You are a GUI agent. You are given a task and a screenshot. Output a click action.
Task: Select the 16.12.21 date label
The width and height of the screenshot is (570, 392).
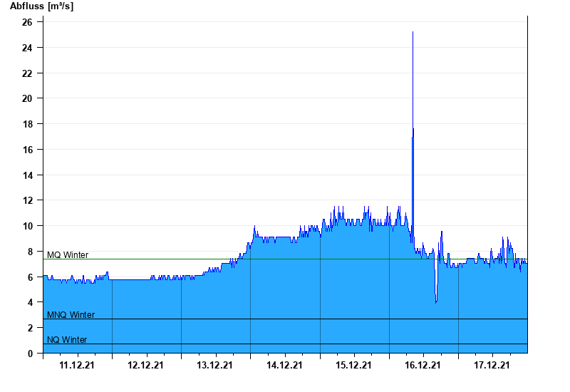coord(423,365)
